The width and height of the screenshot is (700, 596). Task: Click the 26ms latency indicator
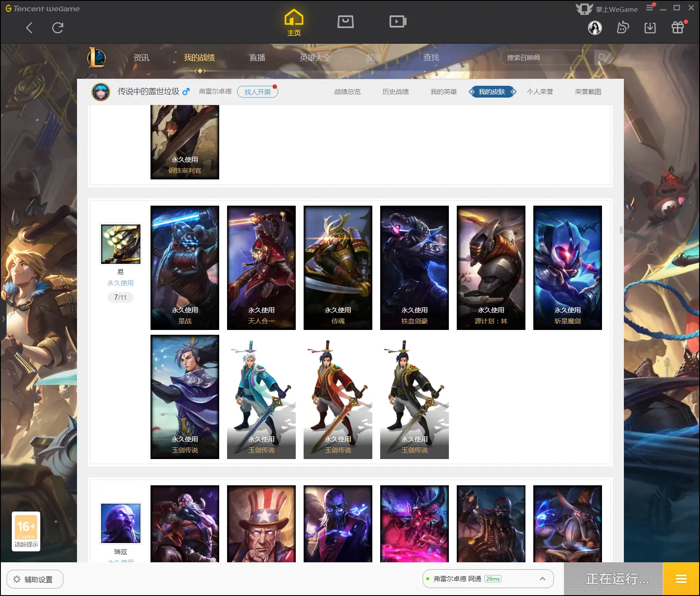point(493,578)
